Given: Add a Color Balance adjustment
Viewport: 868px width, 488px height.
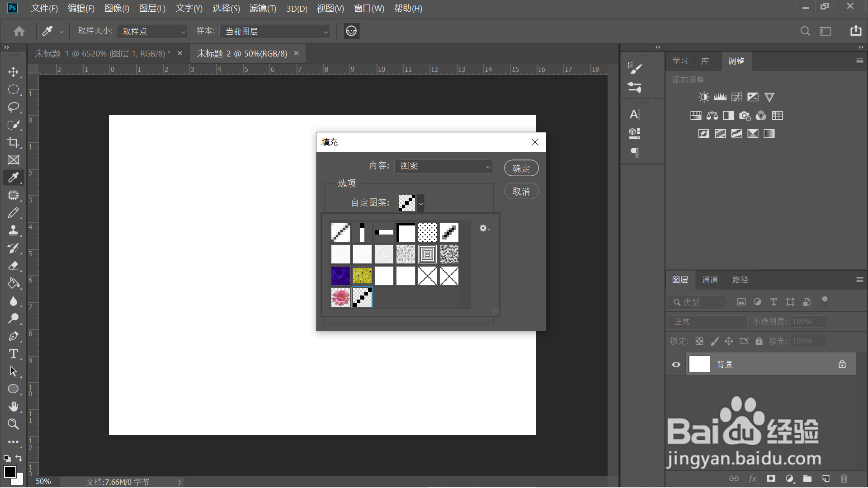Looking at the screenshot, I should click(x=712, y=116).
